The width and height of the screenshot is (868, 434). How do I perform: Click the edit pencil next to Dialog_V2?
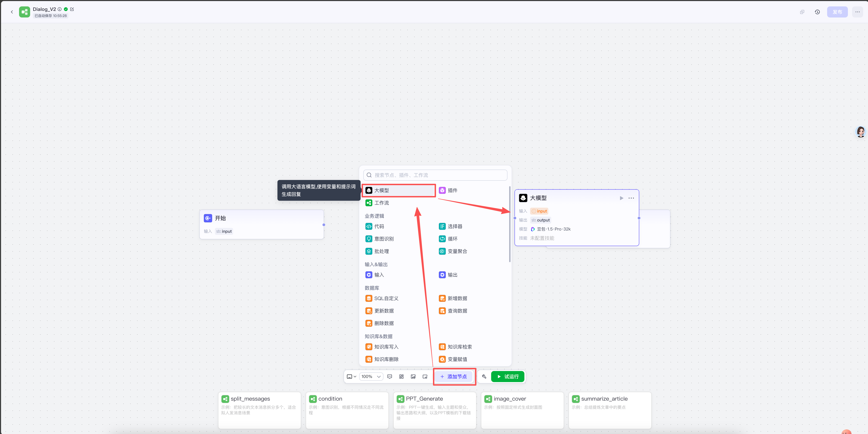coord(72,9)
